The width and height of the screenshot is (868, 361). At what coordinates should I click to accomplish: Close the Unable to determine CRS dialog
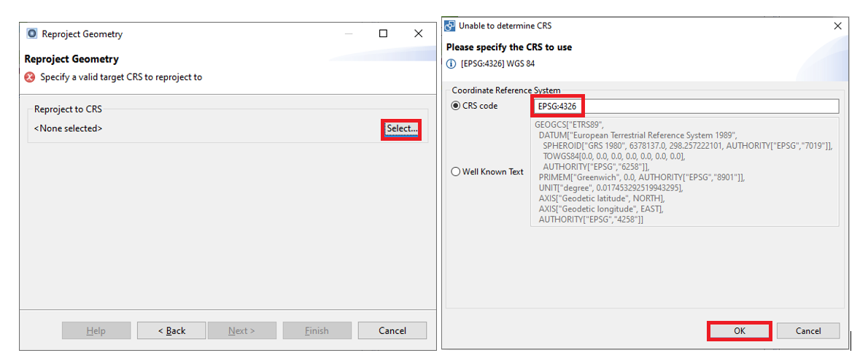(x=837, y=26)
